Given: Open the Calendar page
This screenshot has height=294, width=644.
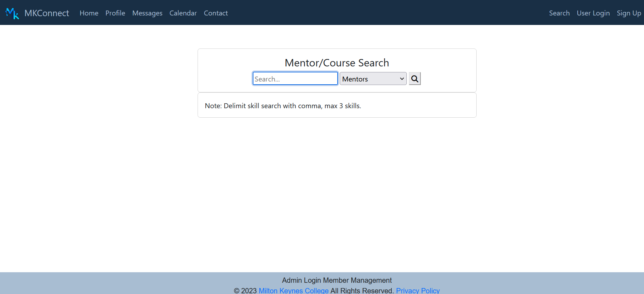Looking at the screenshot, I should (183, 13).
